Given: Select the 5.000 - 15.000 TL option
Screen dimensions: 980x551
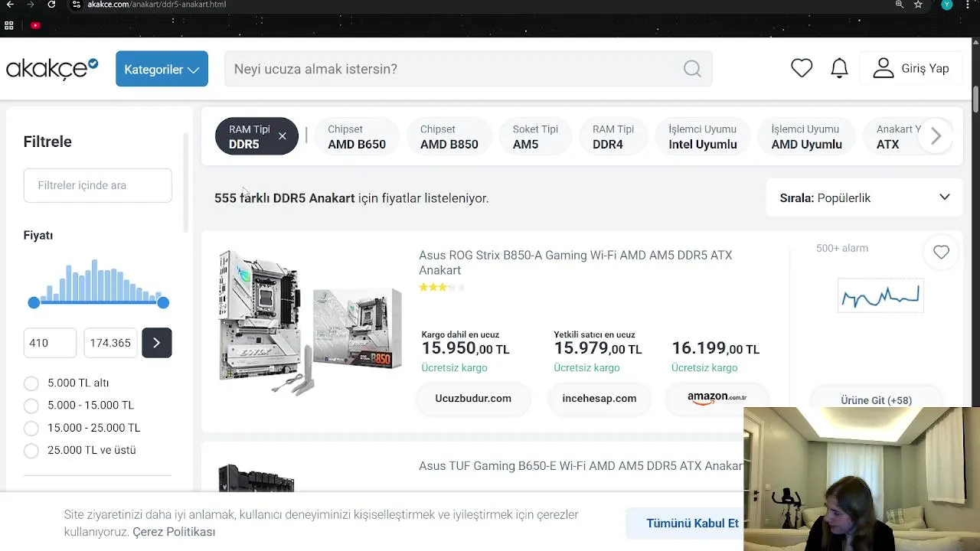Looking at the screenshot, I should [x=31, y=406].
